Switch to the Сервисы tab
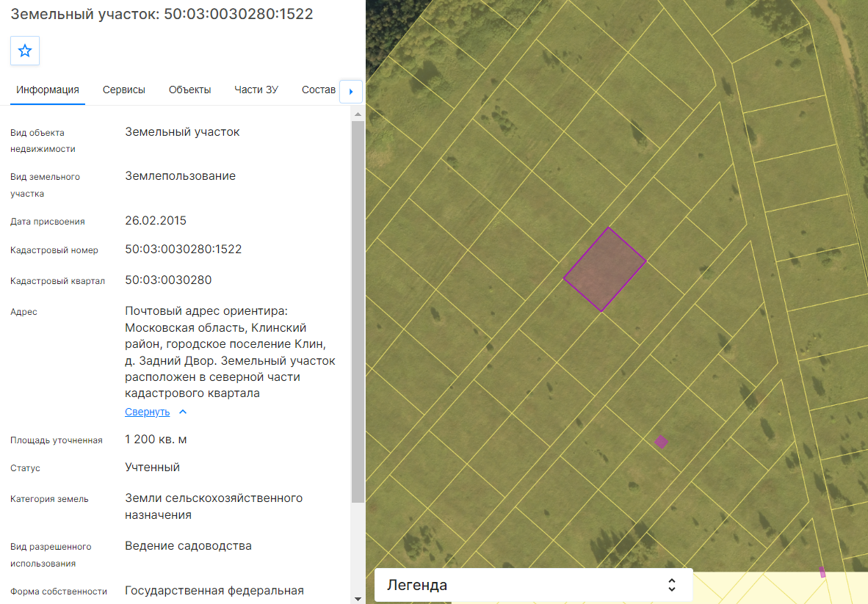868x604 pixels. tap(124, 90)
